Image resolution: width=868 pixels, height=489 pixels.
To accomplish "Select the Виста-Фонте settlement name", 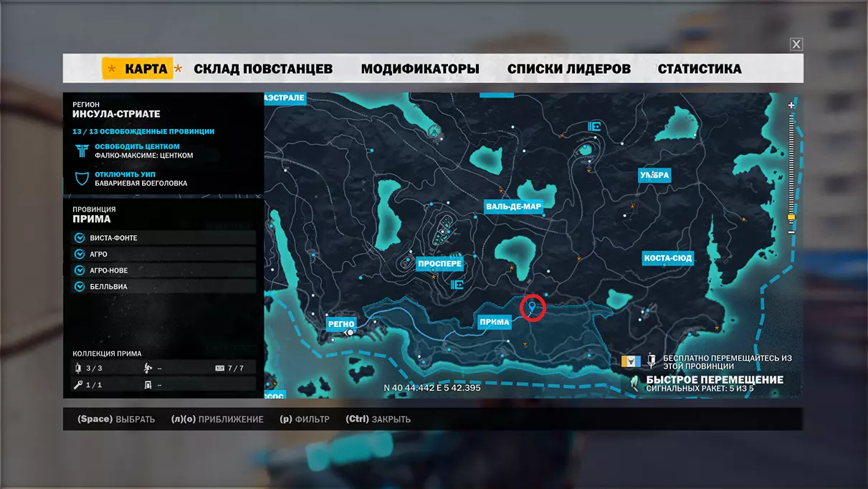I will (x=113, y=238).
